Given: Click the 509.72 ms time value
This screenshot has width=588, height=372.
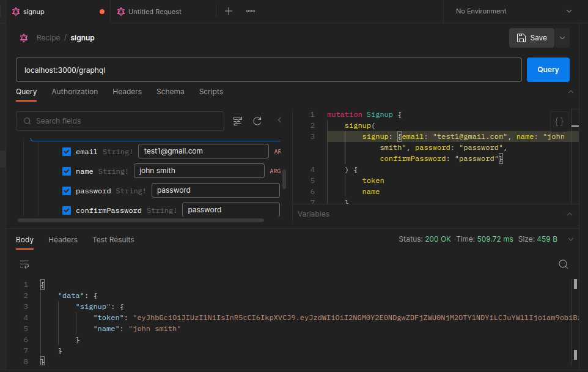Looking at the screenshot, I should pos(495,239).
